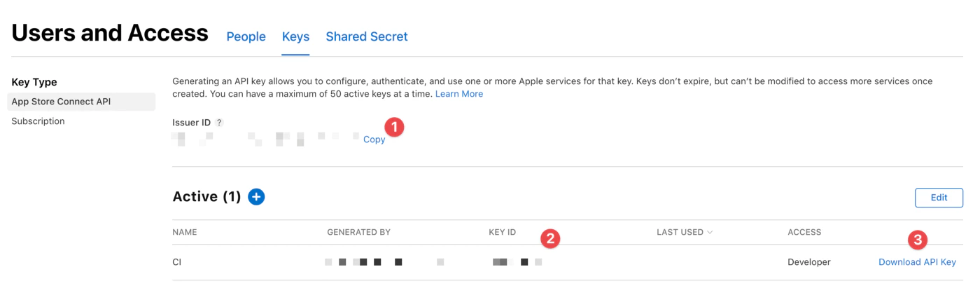Open the Learn More link
This screenshot has width=980, height=300.
point(458,94)
